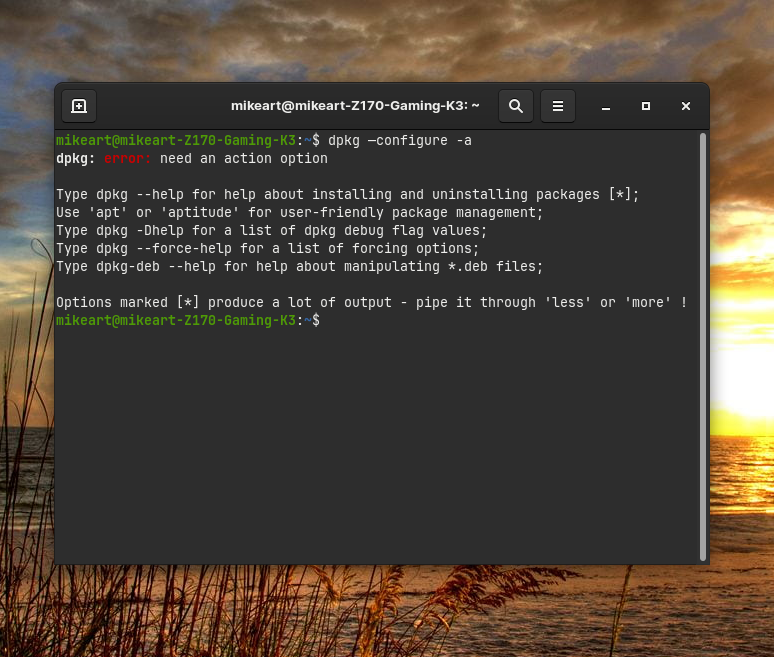Click the command text 'dpkg —configure -a'
Image resolution: width=774 pixels, height=657 pixels.
400,141
